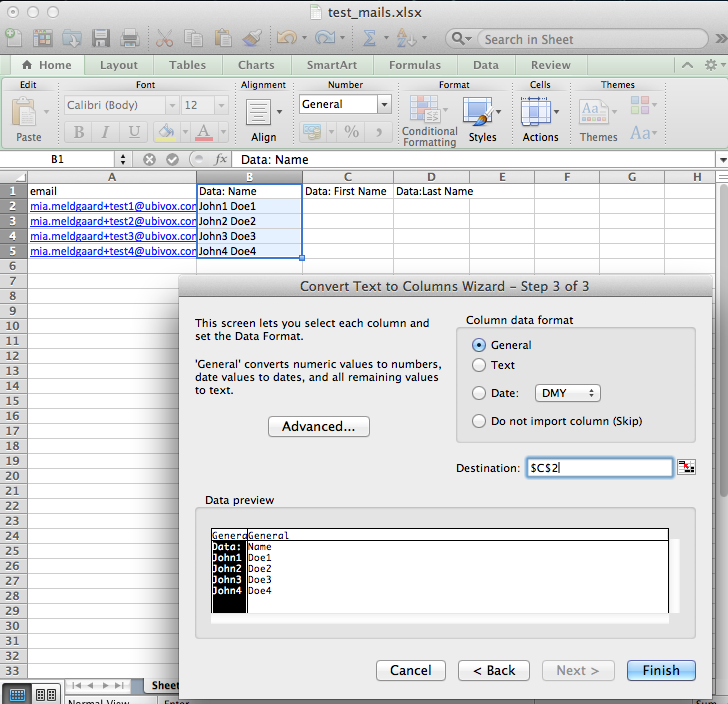Click the Paste clipboard icon in top toolbar
Screen dimensions: 728x704
[x=223, y=39]
